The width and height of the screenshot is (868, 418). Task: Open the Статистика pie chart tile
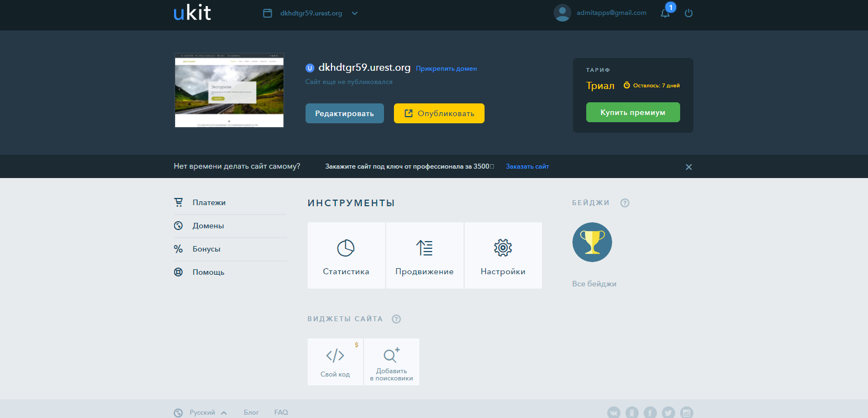point(346,255)
